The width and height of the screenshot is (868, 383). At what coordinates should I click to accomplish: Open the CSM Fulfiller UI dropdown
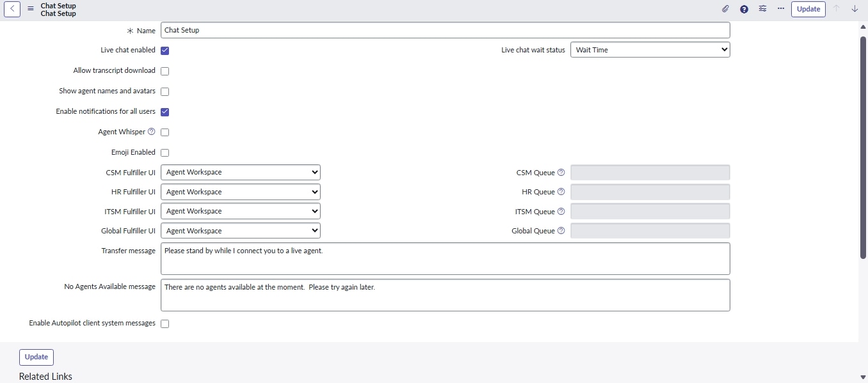[241, 173]
